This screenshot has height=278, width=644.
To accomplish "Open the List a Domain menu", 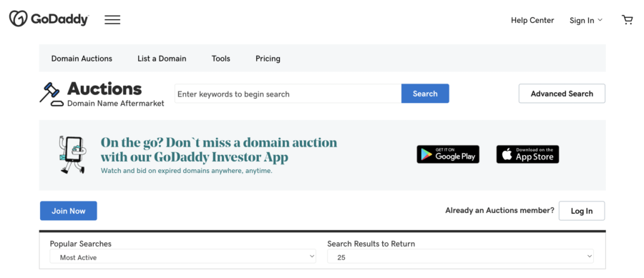I will pyautogui.click(x=162, y=59).
